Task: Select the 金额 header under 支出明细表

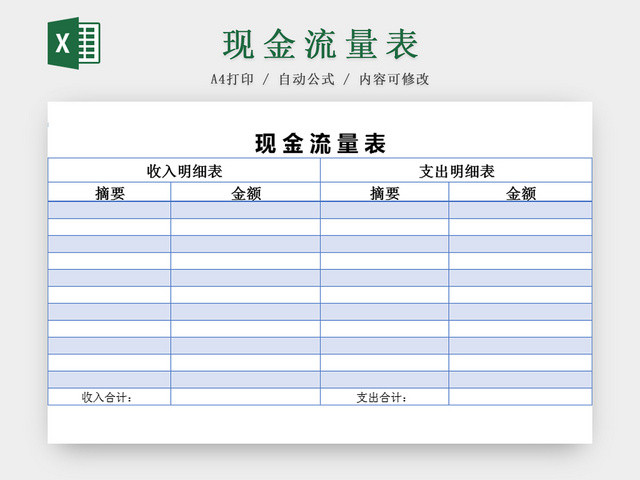Action: pos(520,192)
